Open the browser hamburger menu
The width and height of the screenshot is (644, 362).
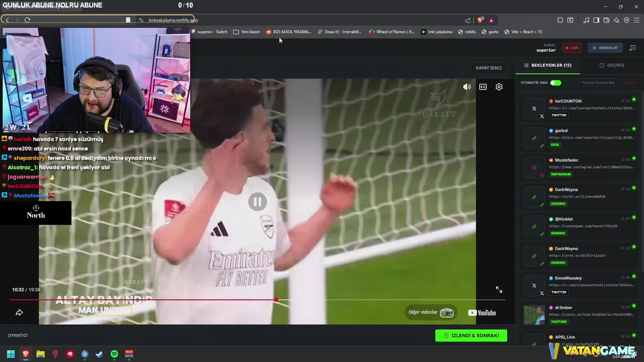click(637, 20)
